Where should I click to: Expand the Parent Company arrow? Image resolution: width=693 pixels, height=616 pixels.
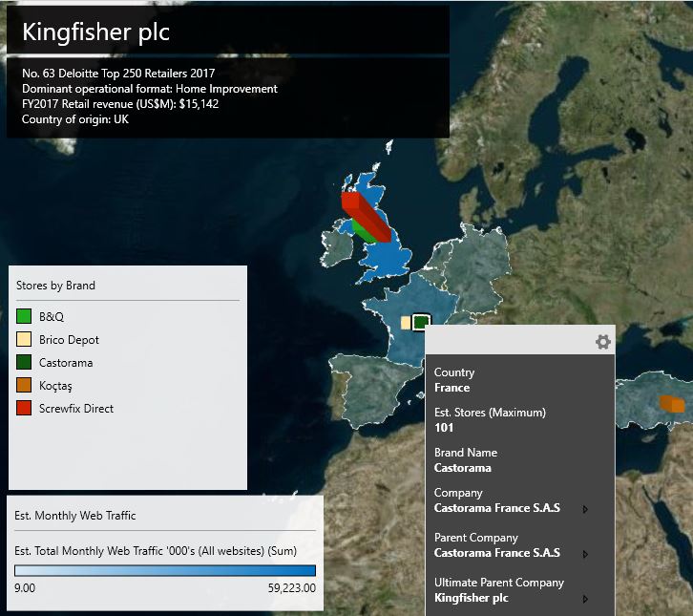tap(585, 554)
